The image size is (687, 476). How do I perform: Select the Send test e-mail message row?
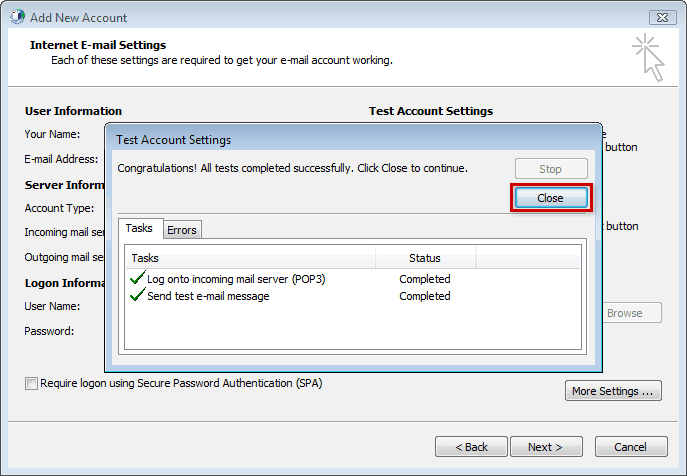click(353, 296)
